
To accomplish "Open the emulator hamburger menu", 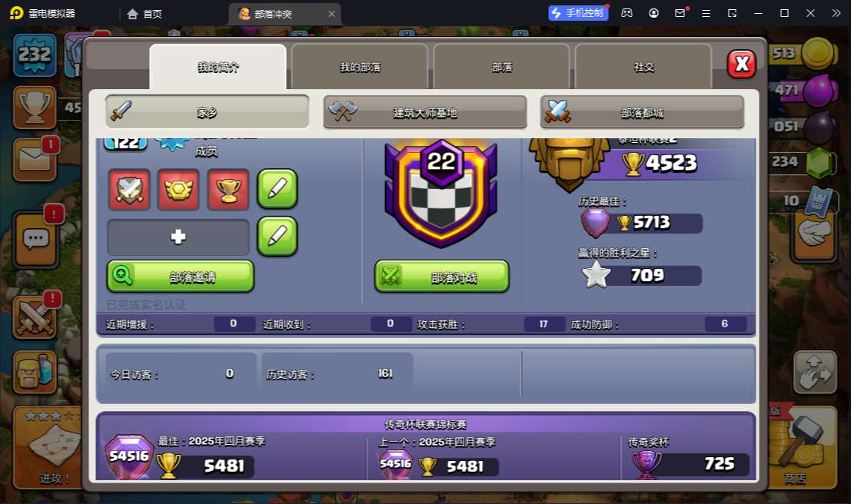I will 706,13.
